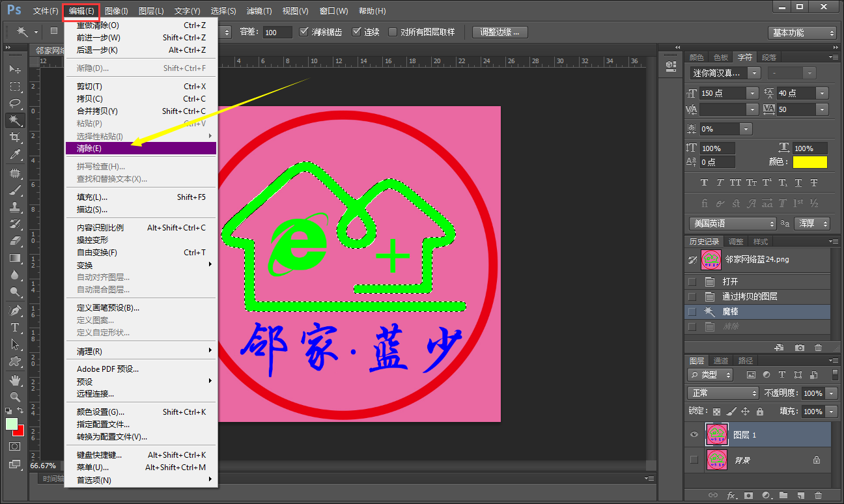Select the Move tool

tap(15, 69)
